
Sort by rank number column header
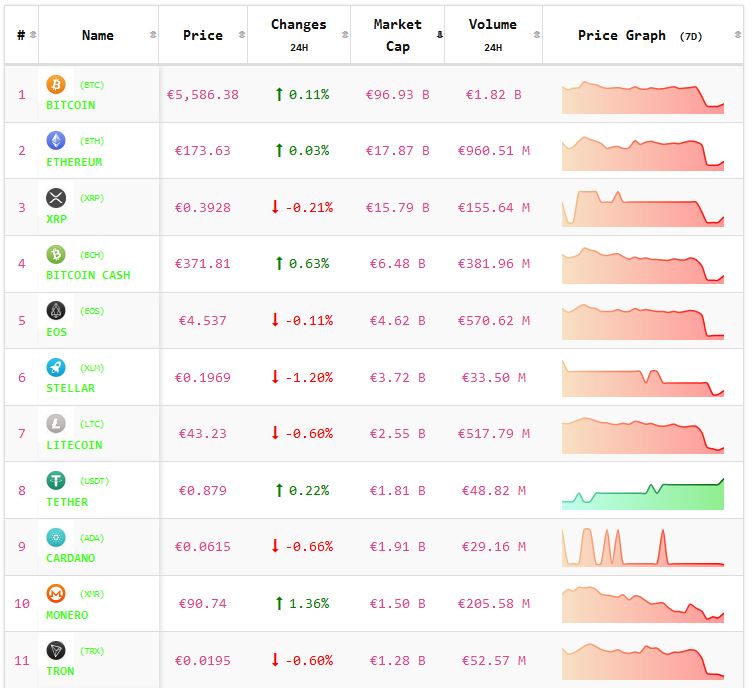tap(22, 35)
